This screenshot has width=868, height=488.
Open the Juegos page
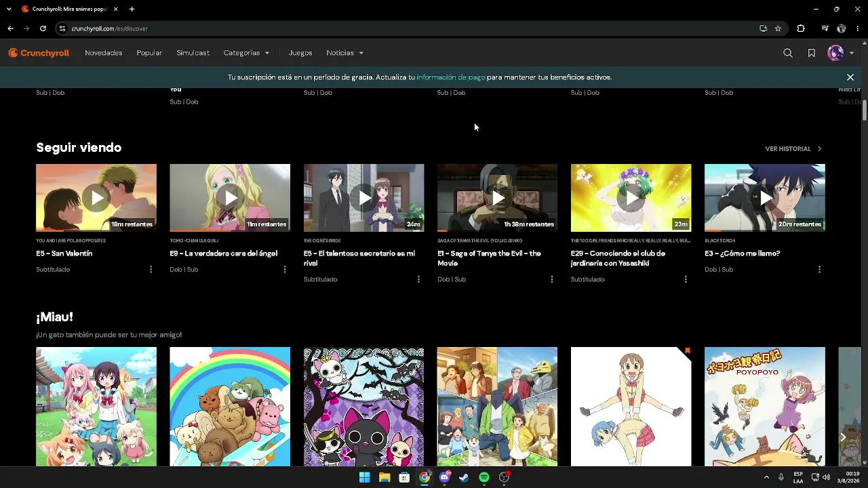(x=300, y=53)
